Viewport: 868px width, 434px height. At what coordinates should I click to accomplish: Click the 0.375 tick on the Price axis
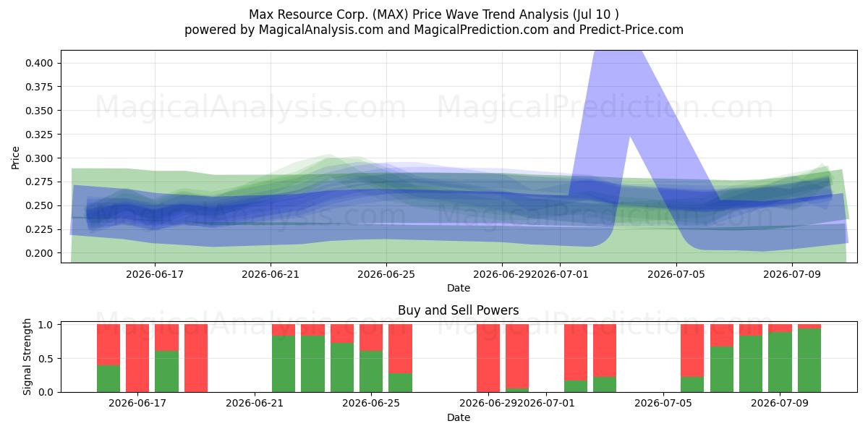click(41, 87)
